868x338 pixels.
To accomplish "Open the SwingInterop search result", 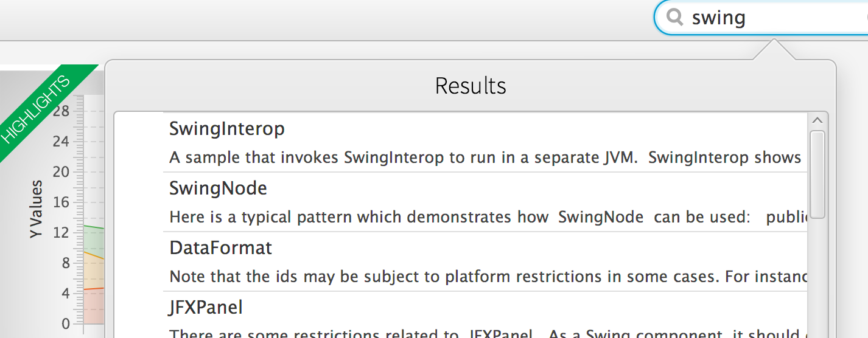I will 227,129.
